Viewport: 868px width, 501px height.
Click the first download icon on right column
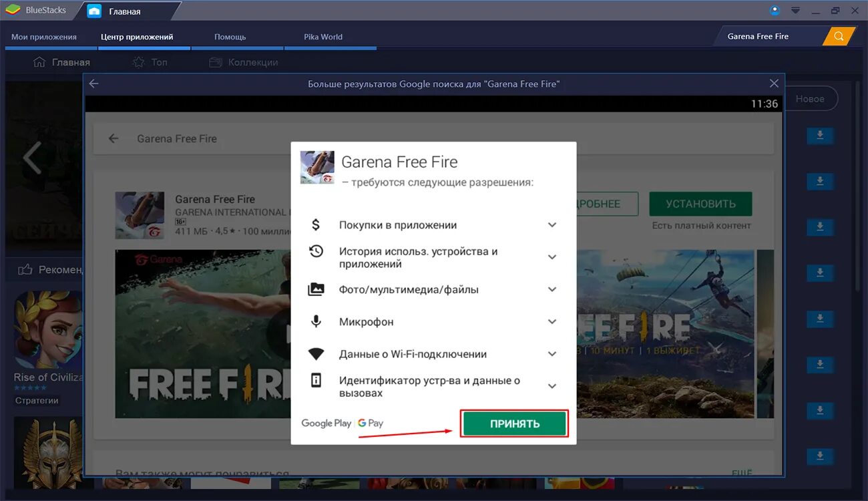tap(820, 136)
